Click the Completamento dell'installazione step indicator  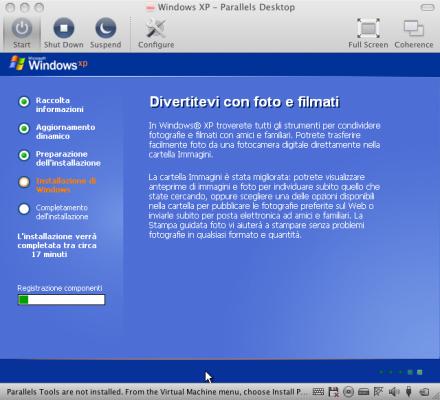24,209
